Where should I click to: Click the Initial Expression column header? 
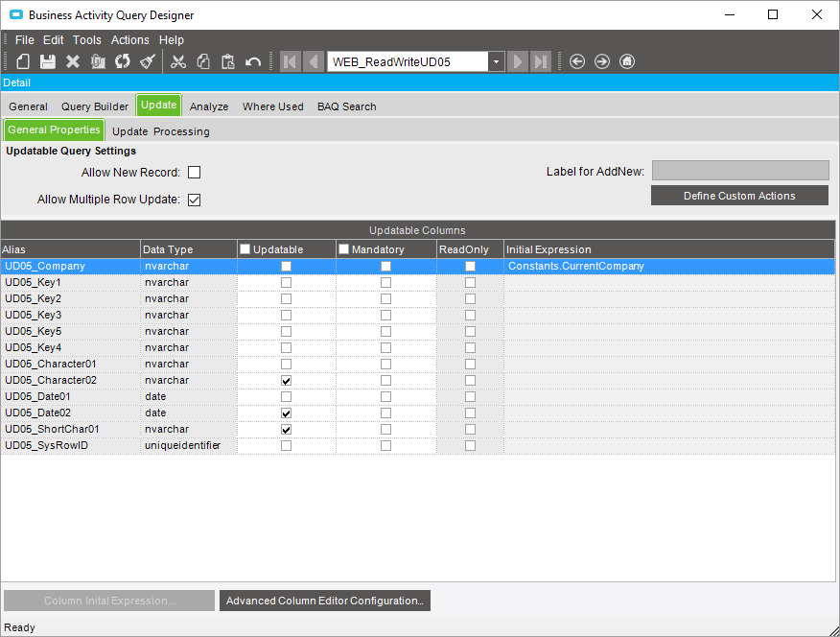tap(669, 249)
